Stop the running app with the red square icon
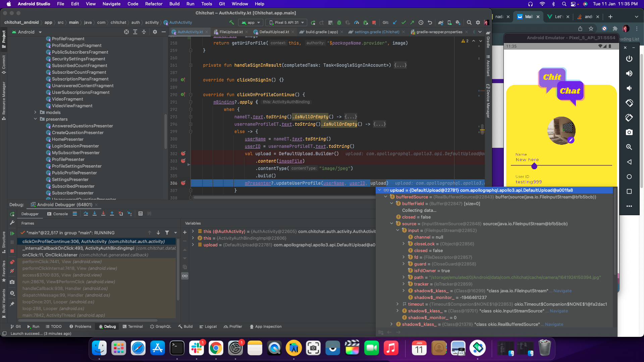644x362 pixels. (374, 22)
